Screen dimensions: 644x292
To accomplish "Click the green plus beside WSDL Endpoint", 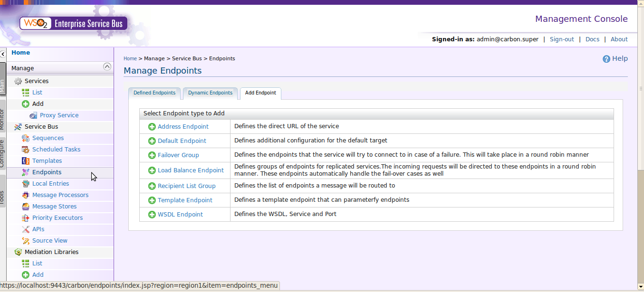I will pyautogui.click(x=152, y=214).
